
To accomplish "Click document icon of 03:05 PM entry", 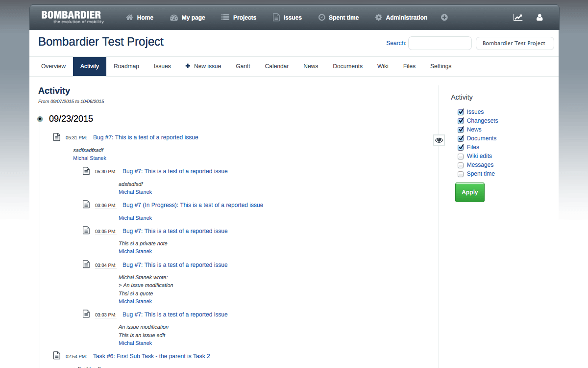I will pos(86,231).
